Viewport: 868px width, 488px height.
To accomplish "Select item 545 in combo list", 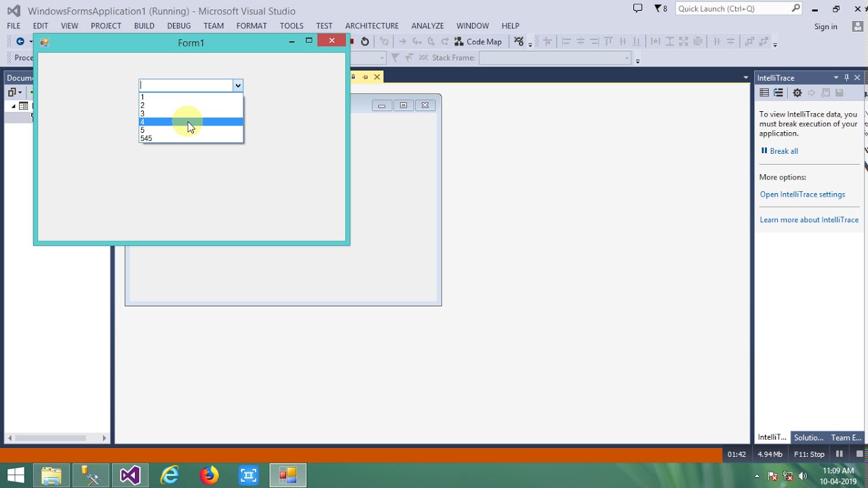I will tap(191, 138).
